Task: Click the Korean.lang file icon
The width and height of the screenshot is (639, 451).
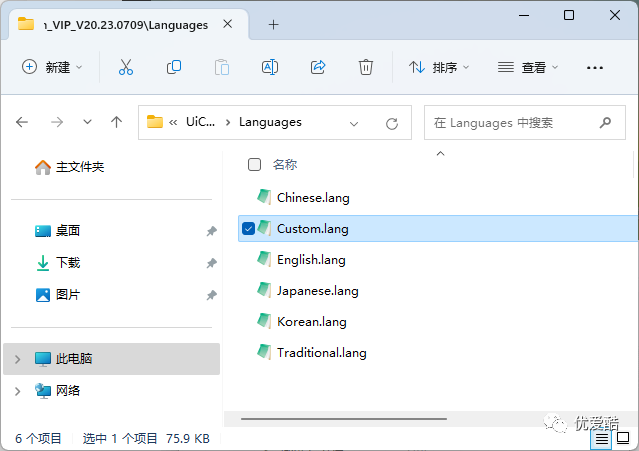Action: (264, 321)
